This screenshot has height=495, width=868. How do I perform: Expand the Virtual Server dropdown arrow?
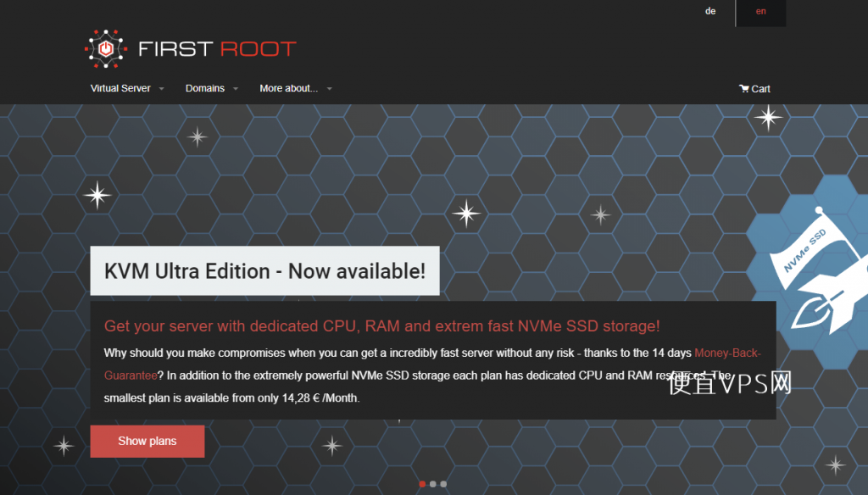tap(162, 89)
